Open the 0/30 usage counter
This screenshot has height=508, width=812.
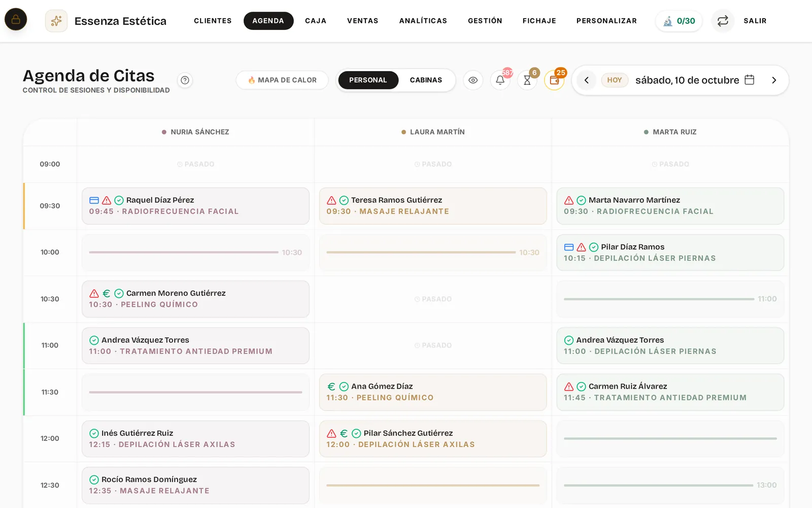[x=679, y=21]
